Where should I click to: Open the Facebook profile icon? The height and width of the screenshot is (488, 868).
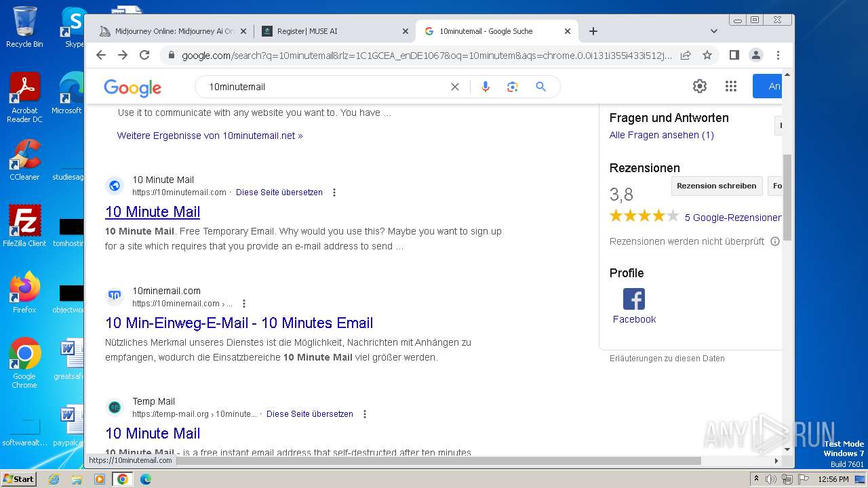(x=634, y=299)
